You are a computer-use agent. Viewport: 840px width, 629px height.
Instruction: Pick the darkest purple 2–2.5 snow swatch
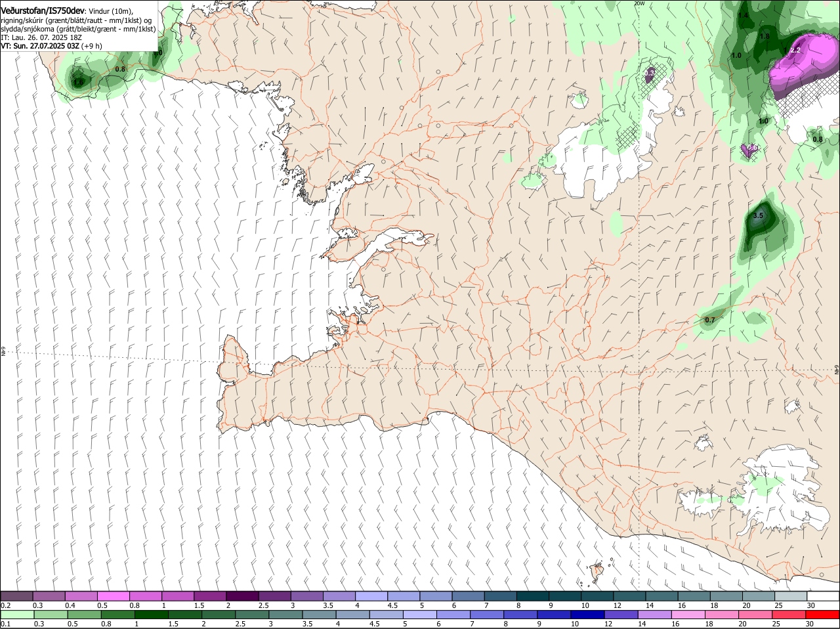(242, 596)
